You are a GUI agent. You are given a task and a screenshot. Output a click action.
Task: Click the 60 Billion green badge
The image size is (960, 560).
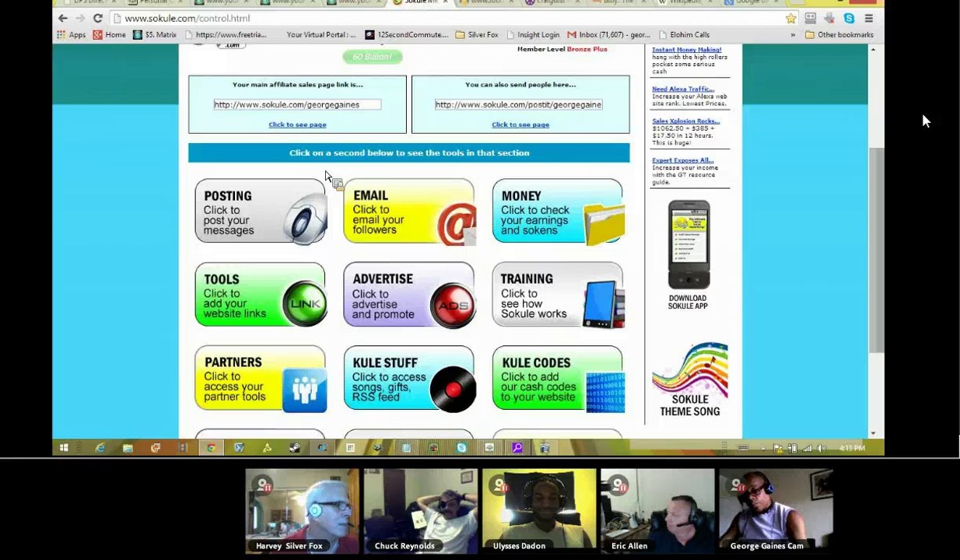click(373, 57)
